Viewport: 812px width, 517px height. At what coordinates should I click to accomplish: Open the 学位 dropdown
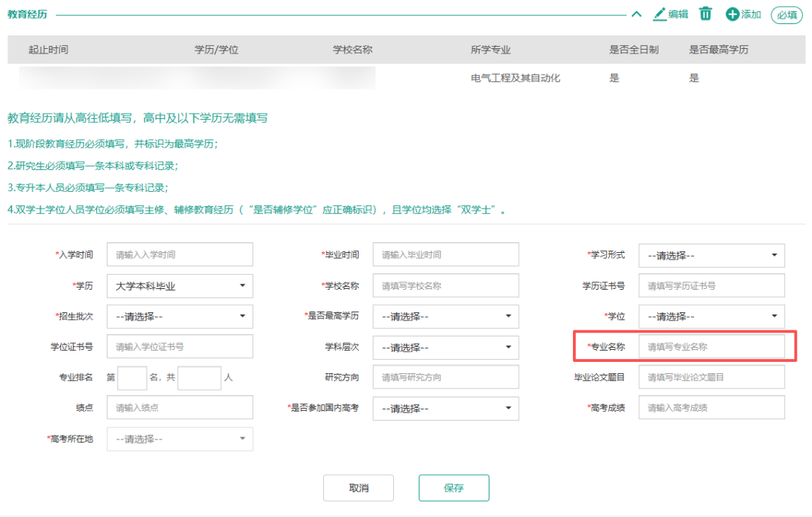711,316
